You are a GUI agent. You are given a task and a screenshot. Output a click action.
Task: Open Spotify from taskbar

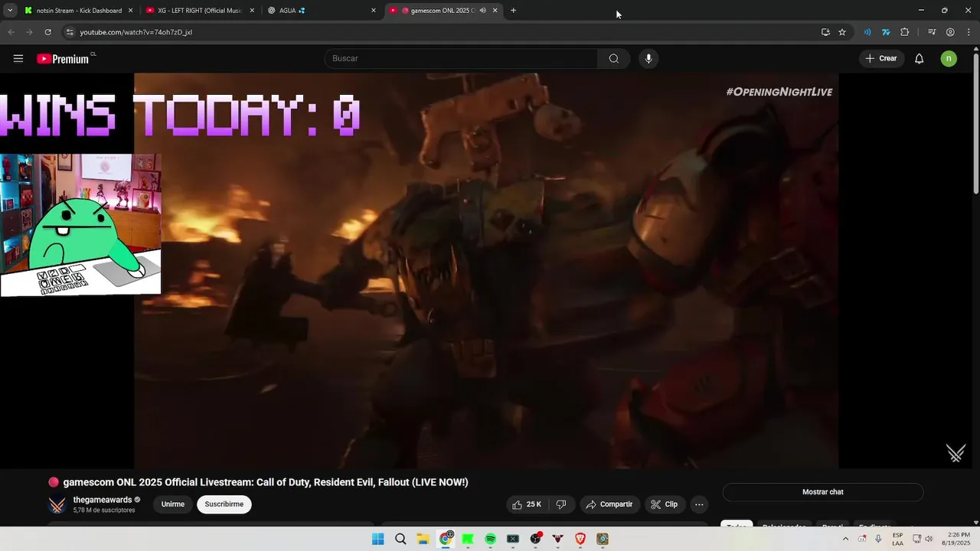click(490, 540)
